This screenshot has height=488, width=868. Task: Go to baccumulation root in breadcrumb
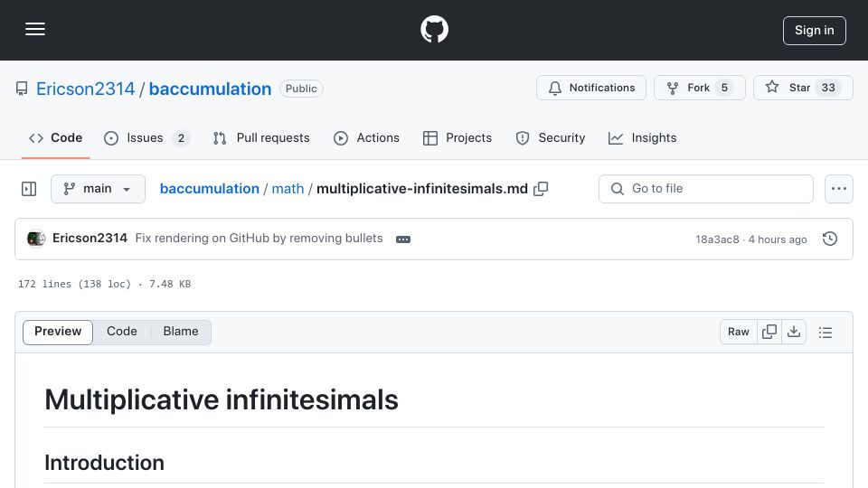click(209, 189)
